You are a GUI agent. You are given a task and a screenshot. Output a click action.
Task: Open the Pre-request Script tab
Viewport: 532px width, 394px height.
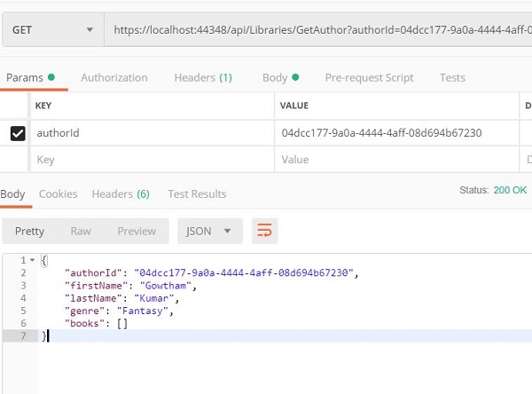coord(369,77)
